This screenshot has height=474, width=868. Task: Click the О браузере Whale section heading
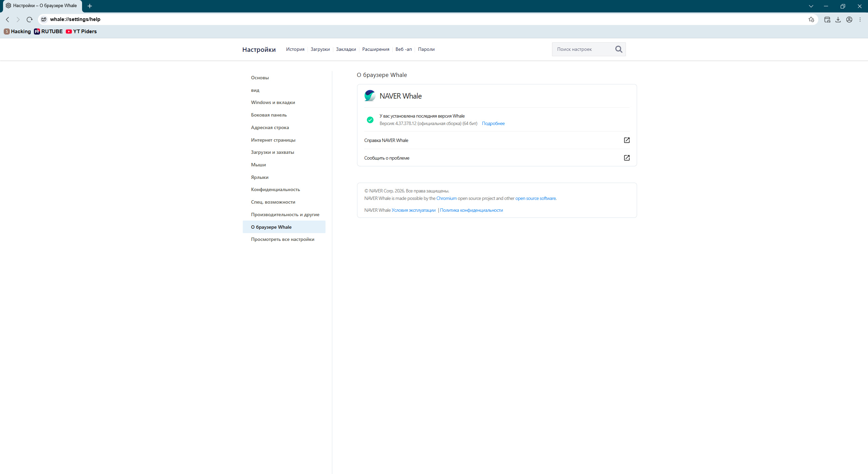(x=382, y=75)
